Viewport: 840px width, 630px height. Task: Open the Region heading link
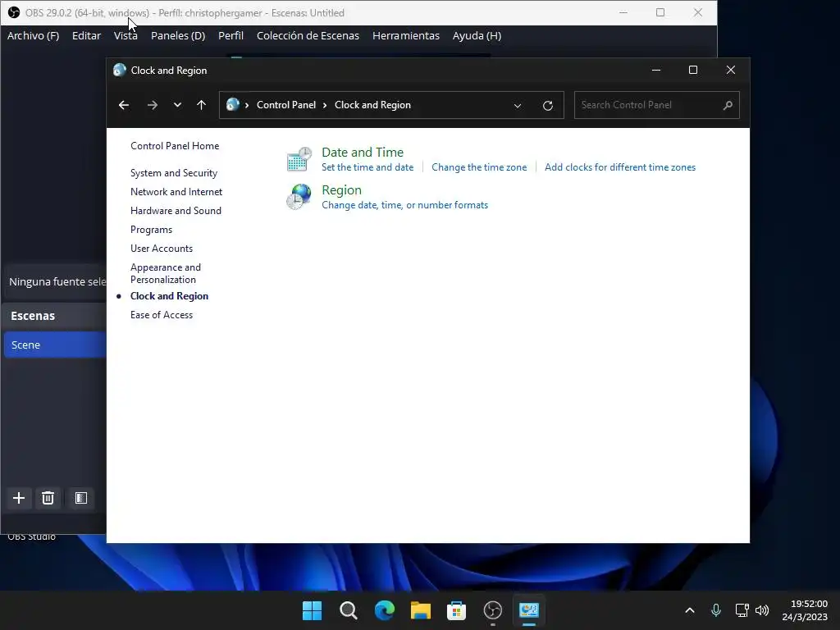coord(341,190)
